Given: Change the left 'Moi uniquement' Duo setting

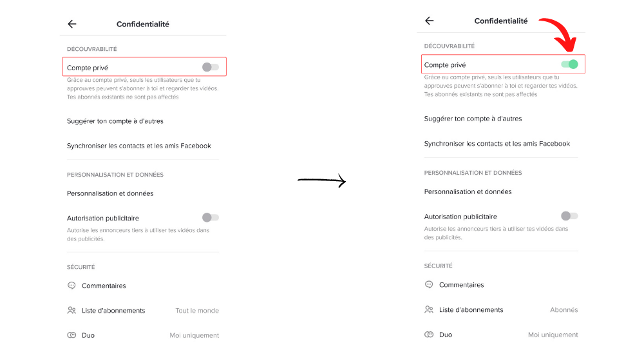Looking at the screenshot, I should [194, 335].
